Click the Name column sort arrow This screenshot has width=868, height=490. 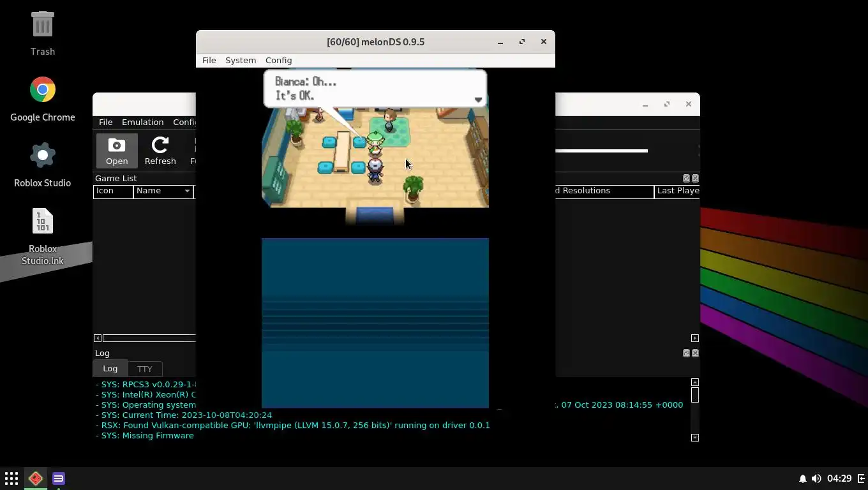[x=187, y=191]
